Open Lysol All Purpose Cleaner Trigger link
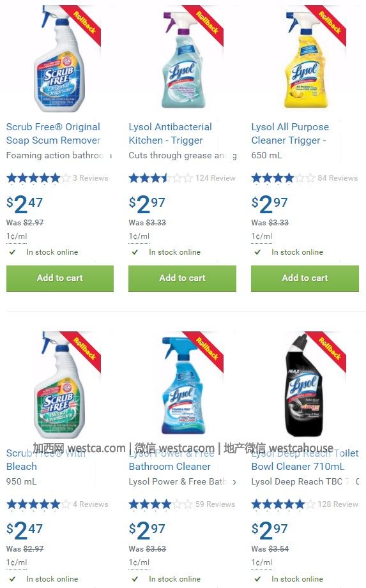This screenshot has width=366, height=588. [290, 133]
